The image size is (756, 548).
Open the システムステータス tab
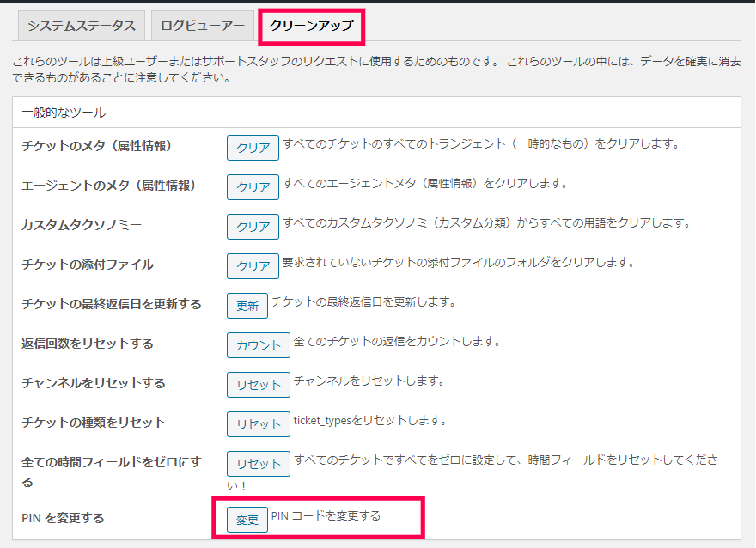(x=82, y=26)
